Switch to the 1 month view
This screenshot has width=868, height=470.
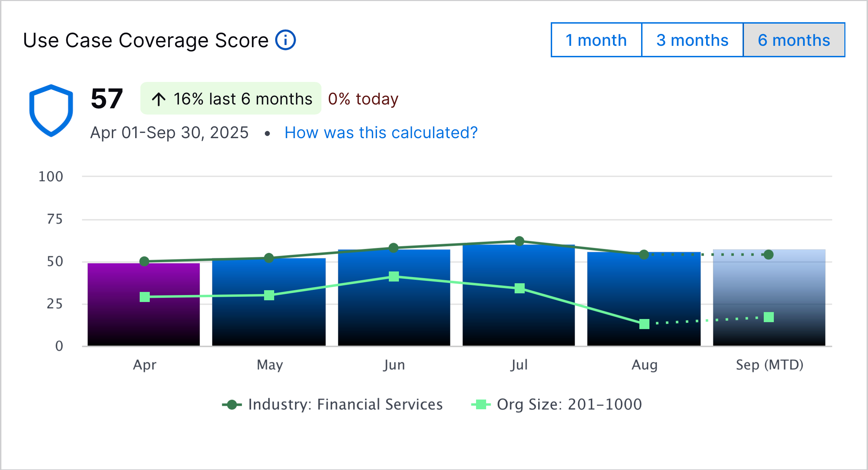(596, 40)
